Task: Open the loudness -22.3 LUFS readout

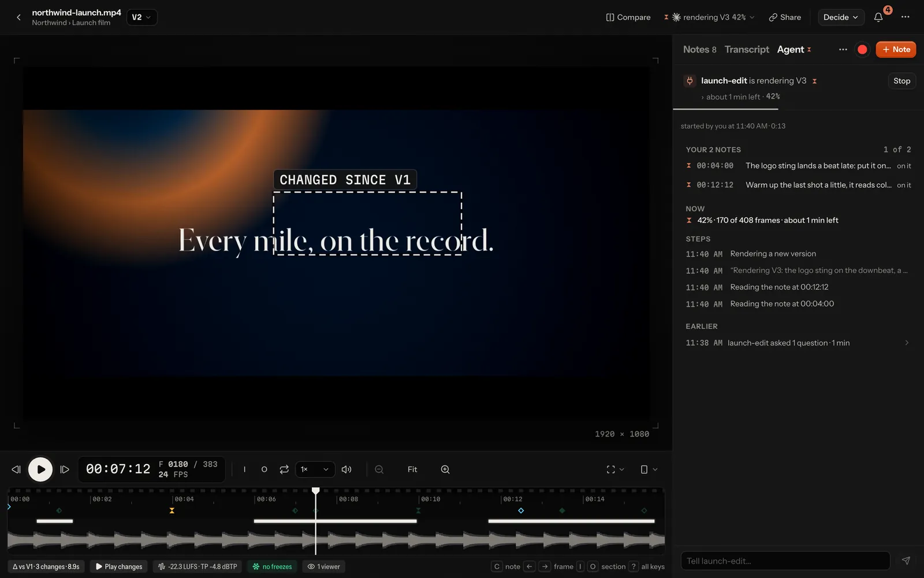Action: 198,566
